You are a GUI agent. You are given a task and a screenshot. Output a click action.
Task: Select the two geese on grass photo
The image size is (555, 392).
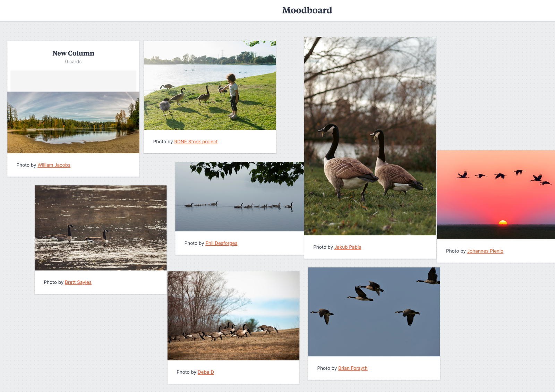tap(370, 136)
